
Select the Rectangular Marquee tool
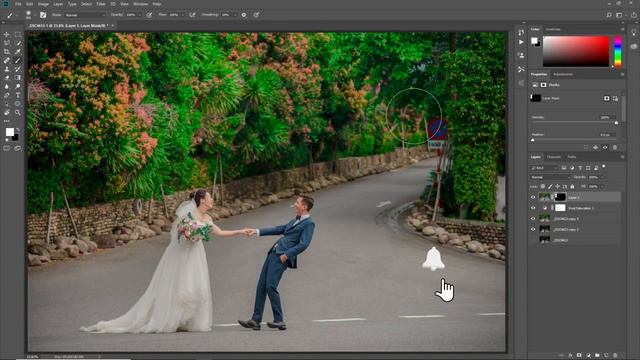point(18,35)
